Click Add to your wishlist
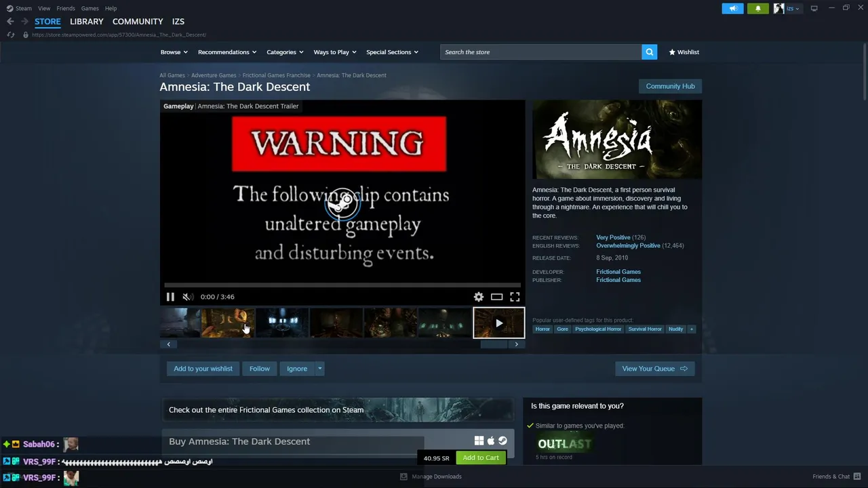 click(x=203, y=369)
